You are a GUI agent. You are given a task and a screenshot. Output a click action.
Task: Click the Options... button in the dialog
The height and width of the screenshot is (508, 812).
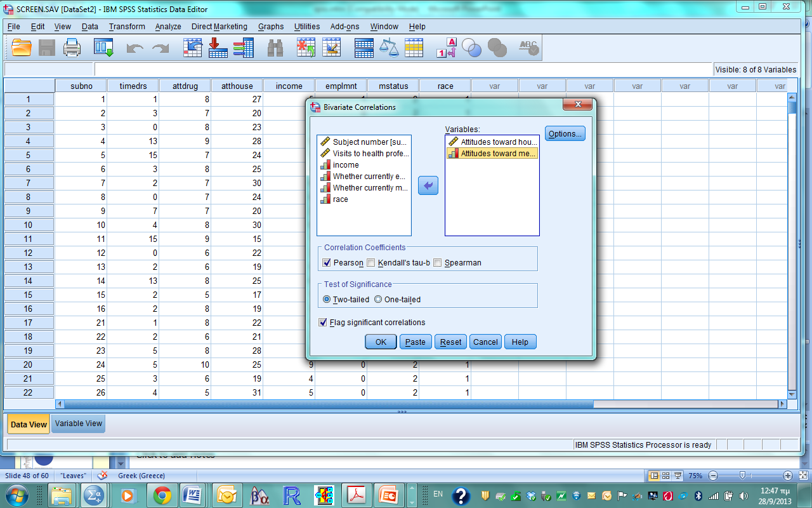point(565,133)
